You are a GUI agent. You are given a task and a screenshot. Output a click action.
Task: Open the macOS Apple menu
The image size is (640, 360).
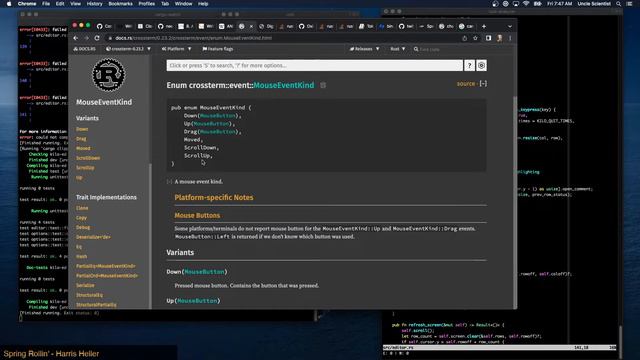tap(9, 4)
